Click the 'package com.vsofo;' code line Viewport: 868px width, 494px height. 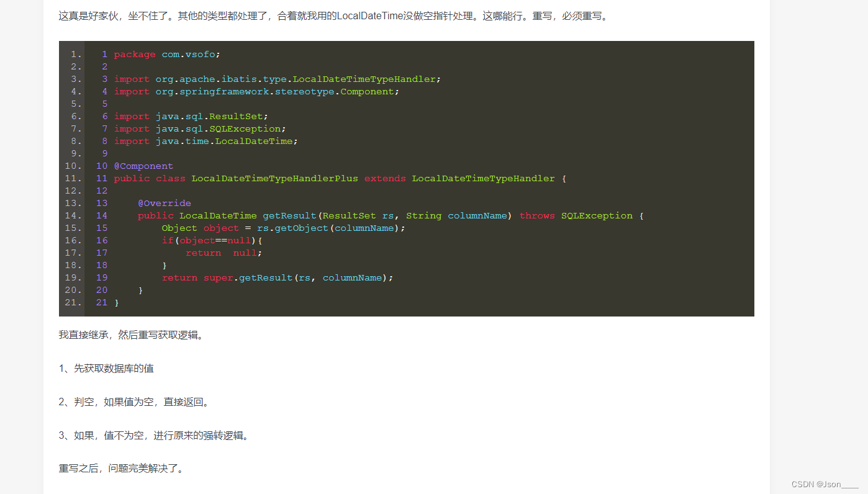click(x=167, y=55)
